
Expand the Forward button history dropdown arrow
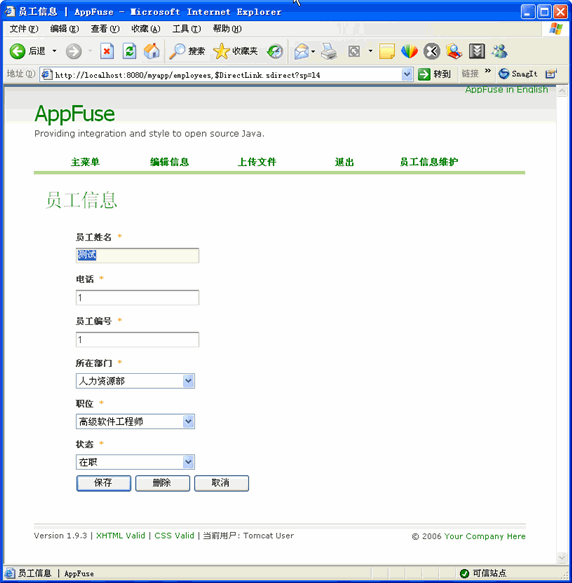tap(90, 51)
